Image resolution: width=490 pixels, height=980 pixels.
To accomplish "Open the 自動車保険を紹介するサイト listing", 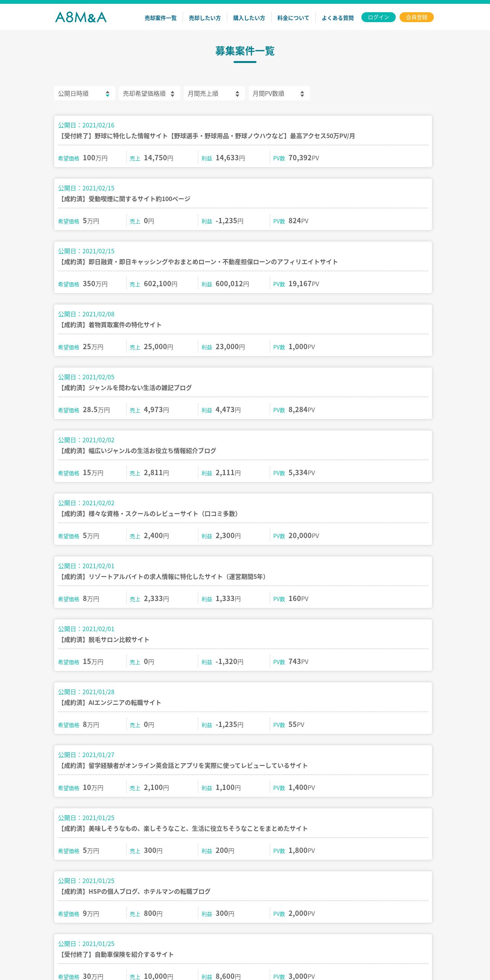I will pos(243,957).
